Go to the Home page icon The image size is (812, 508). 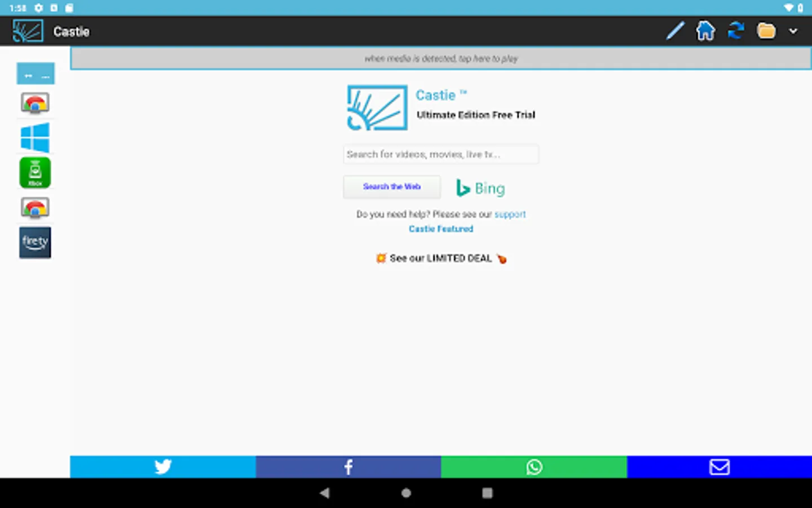705,30
